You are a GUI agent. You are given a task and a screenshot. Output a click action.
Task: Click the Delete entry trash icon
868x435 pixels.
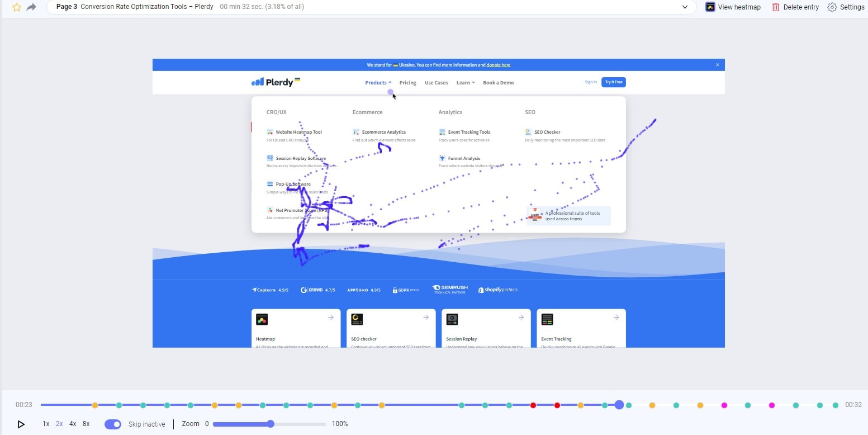pyautogui.click(x=776, y=7)
